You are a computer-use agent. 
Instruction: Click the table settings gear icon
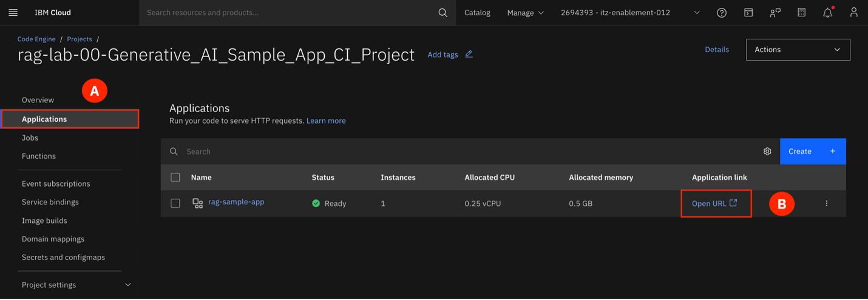[x=767, y=152]
